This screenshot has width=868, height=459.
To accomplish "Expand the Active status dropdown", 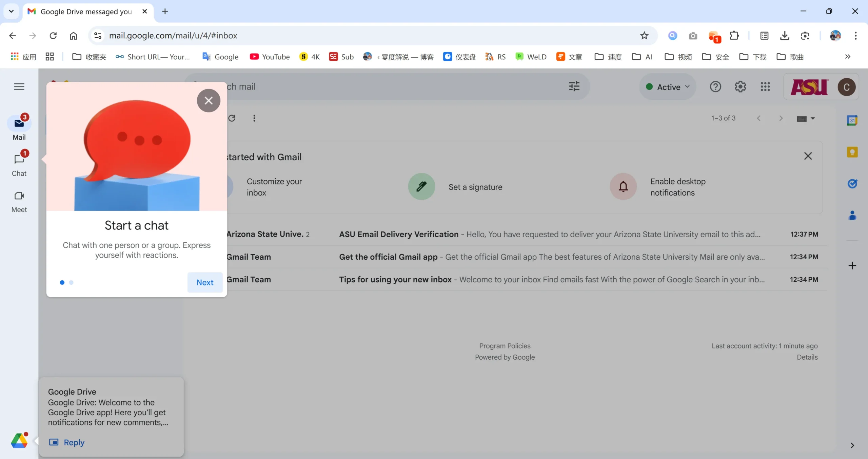I will [668, 87].
